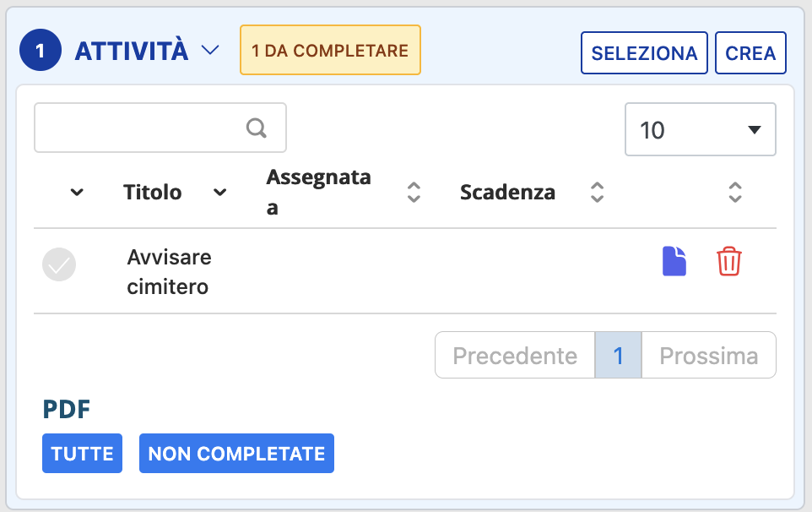The image size is (812, 512).
Task: Go to the Precedente page
Action: pos(515,355)
